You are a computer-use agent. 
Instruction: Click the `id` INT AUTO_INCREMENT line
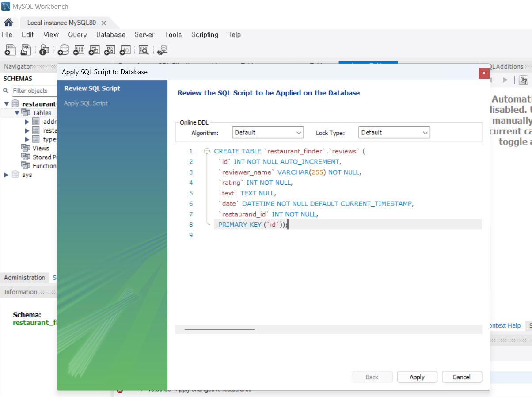280,162
